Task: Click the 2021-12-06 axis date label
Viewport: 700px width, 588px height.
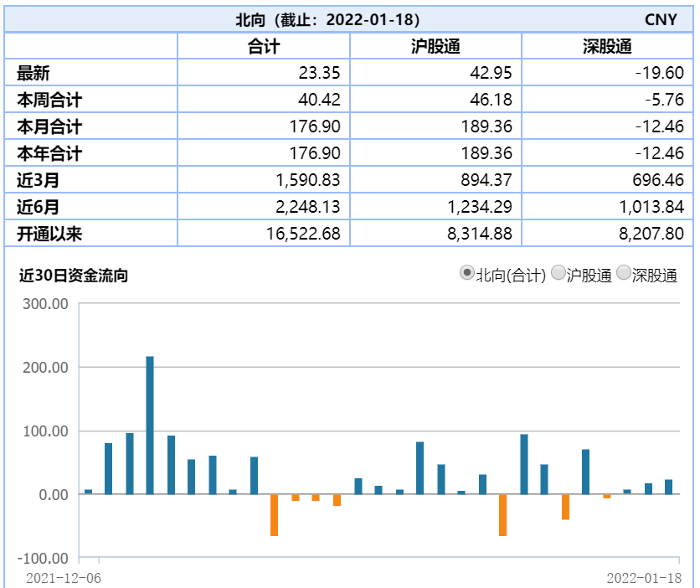Action: point(64,578)
